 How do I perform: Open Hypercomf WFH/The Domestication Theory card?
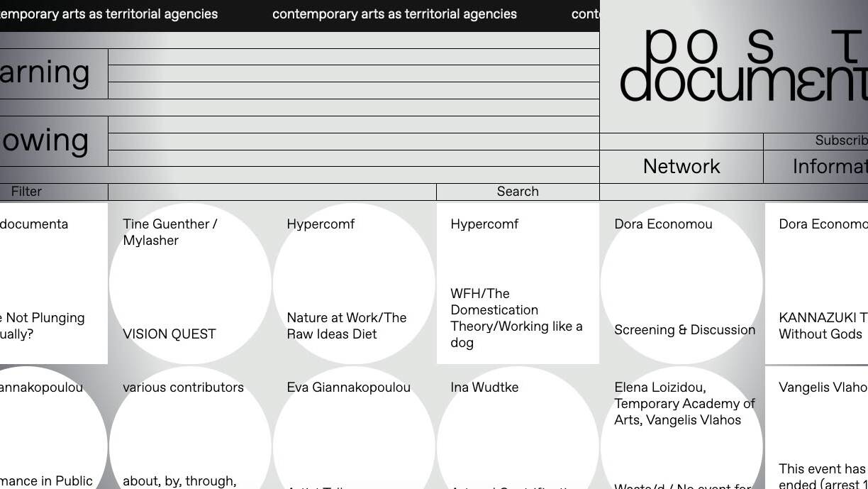[x=517, y=284]
